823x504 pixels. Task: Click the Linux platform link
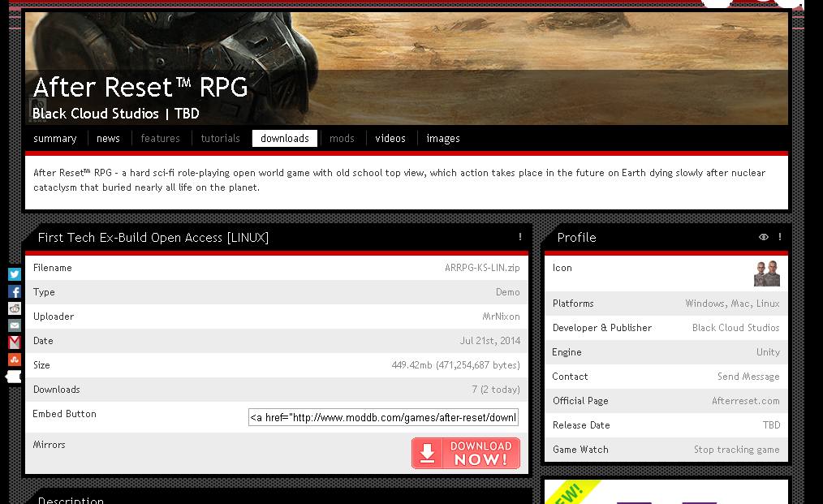768,304
